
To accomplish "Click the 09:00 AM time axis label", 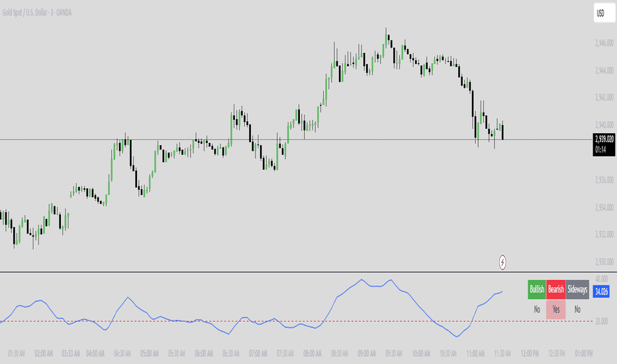I will pyautogui.click(x=367, y=353).
